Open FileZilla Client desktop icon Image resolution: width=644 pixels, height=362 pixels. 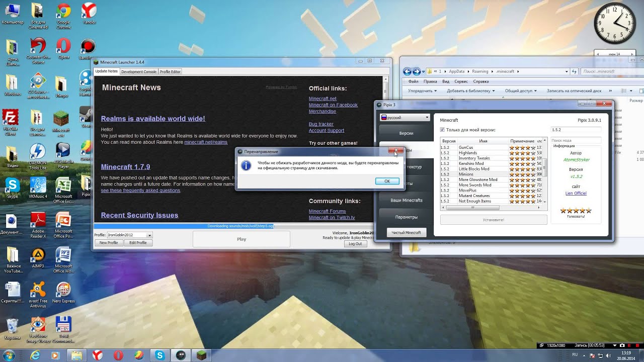click(x=11, y=123)
